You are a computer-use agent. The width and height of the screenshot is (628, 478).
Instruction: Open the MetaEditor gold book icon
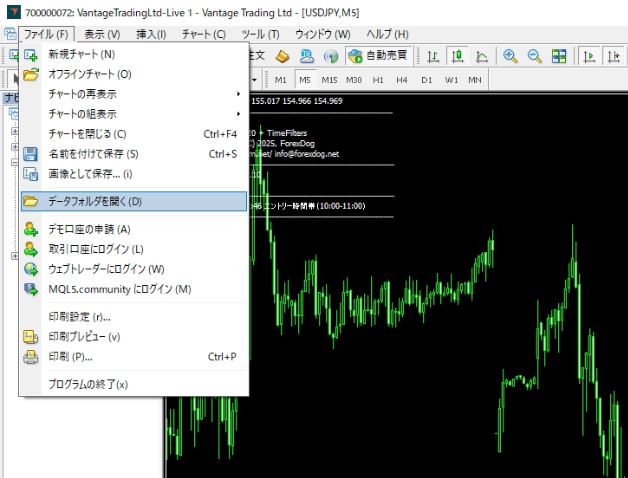pos(283,56)
